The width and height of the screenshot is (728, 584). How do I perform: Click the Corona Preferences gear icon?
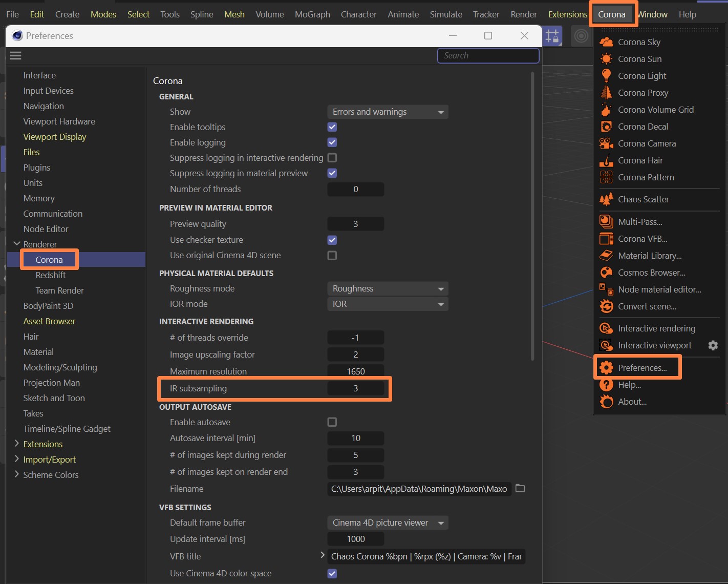pyautogui.click(x=606, y=367)
